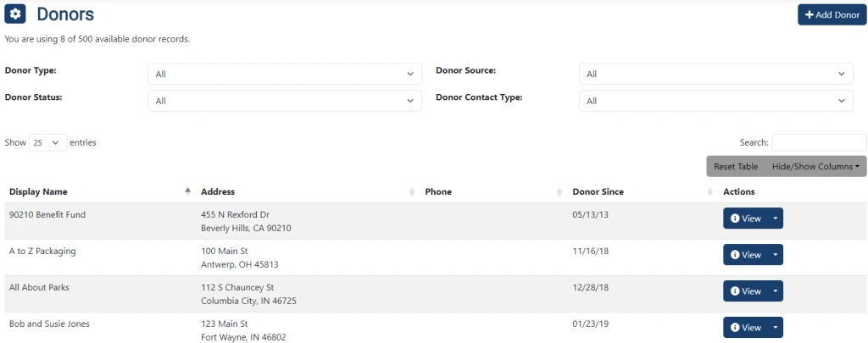Click the gear icon beside Donors title

16,14
